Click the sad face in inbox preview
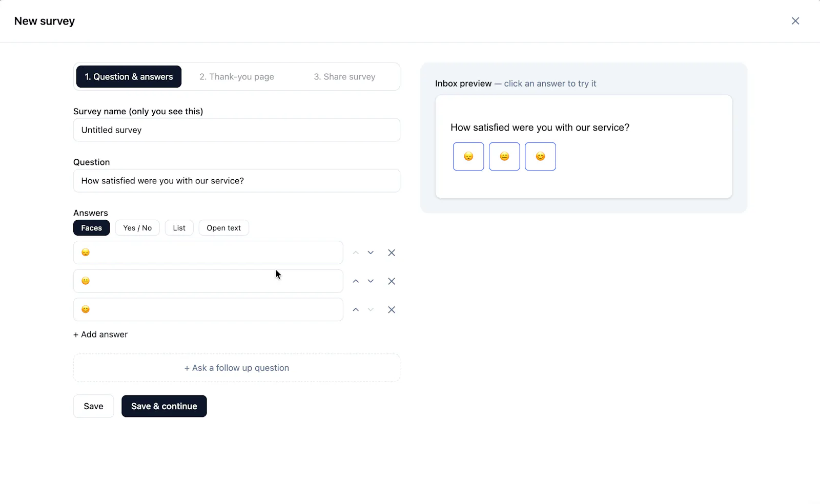The width and height of the screenshot is (820, 504). click(x=468, y=157)
